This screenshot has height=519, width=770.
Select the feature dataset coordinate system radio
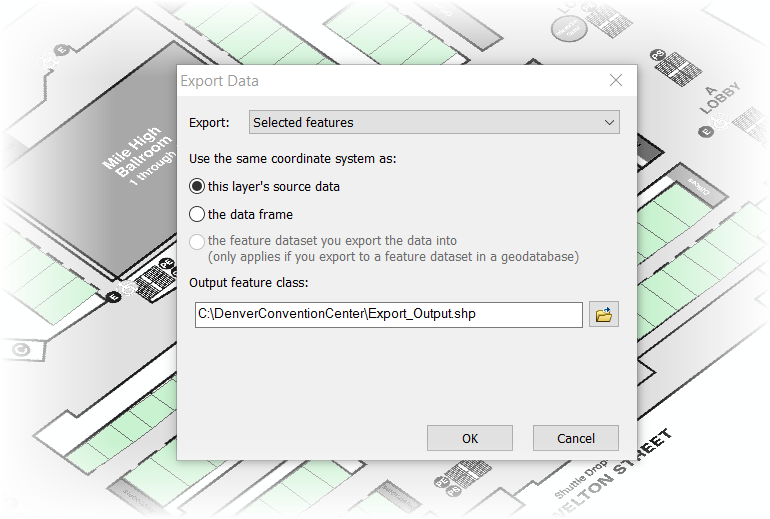pos(197,241)
